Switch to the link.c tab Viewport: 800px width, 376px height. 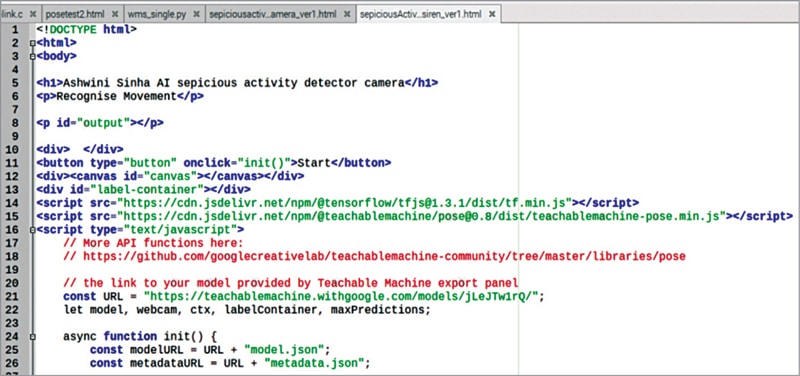[x=12, y=14]
